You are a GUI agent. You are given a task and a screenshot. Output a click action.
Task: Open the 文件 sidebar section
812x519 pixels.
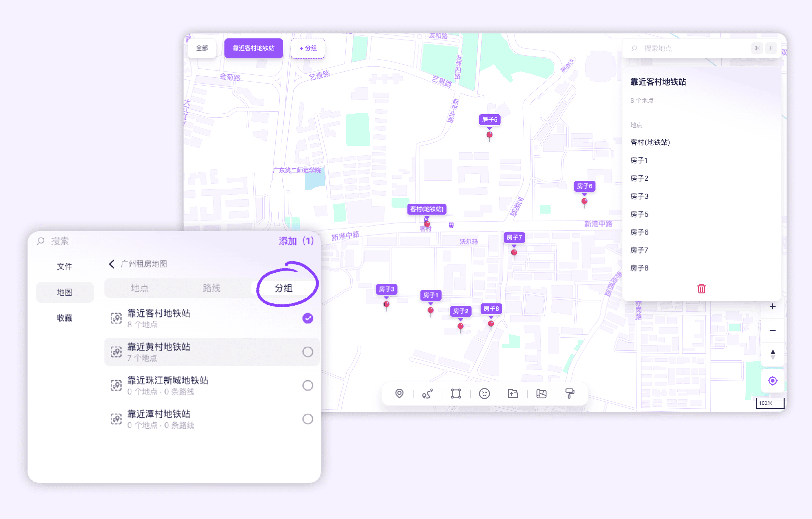(65, 266)
